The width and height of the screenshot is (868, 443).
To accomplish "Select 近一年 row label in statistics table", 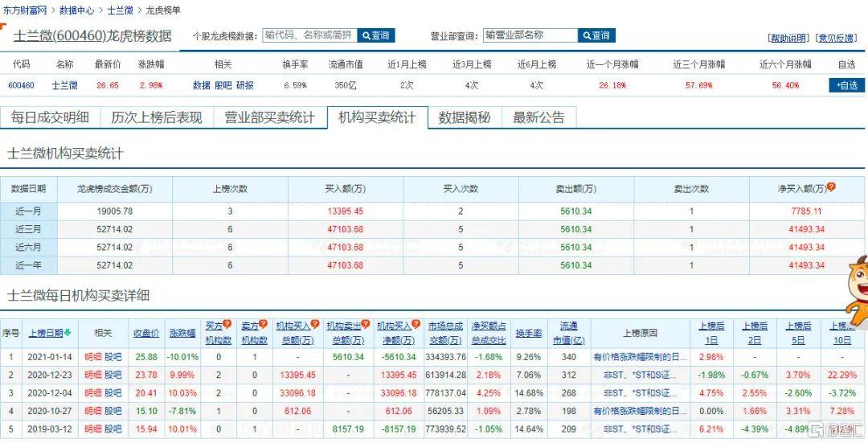I will tap(28, 265).
